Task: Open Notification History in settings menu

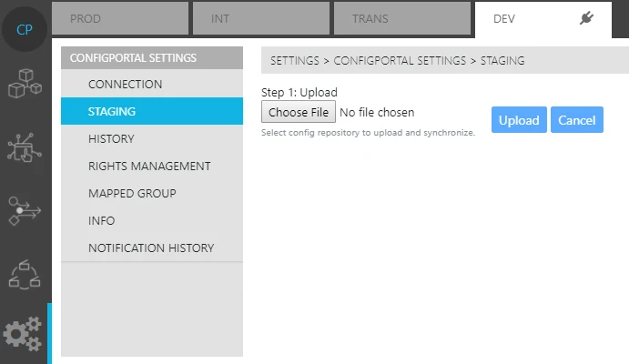Action: coord(151,248)
